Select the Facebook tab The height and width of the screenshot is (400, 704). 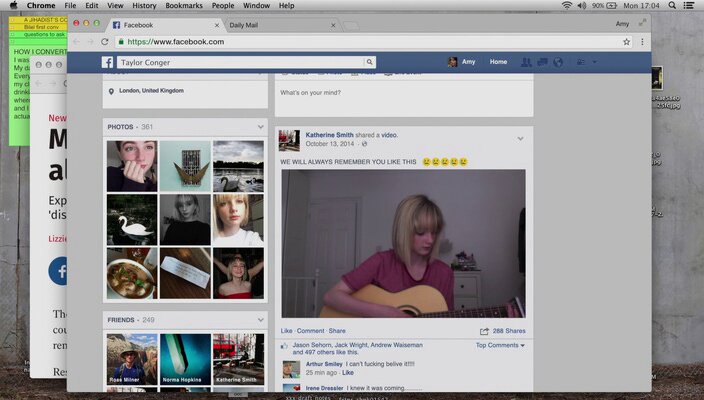(164, 25)
